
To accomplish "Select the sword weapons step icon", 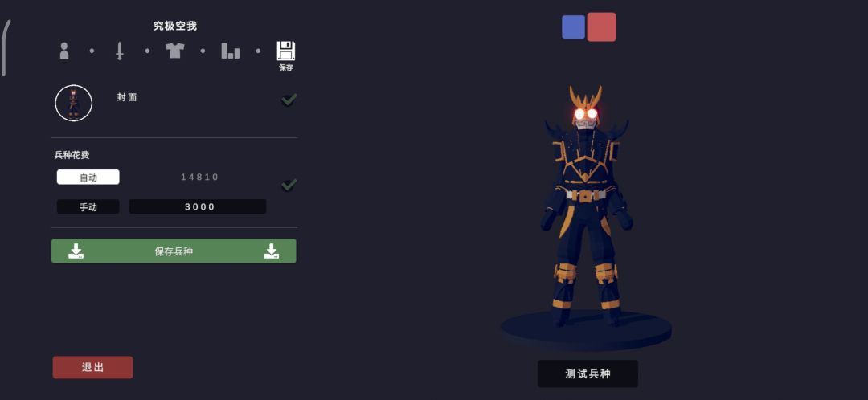I will [x=119, y=51].
